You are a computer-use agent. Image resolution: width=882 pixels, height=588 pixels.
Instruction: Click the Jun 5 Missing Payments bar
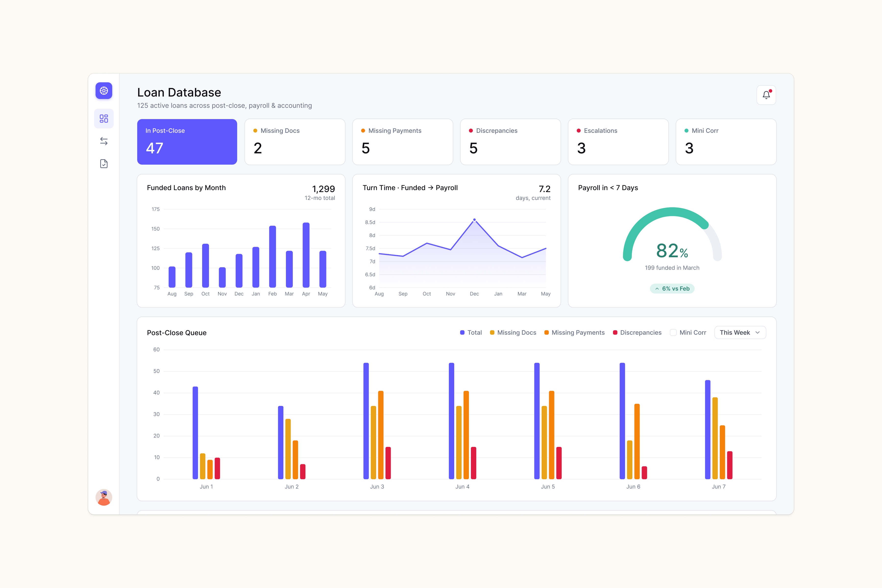[552, 435]
